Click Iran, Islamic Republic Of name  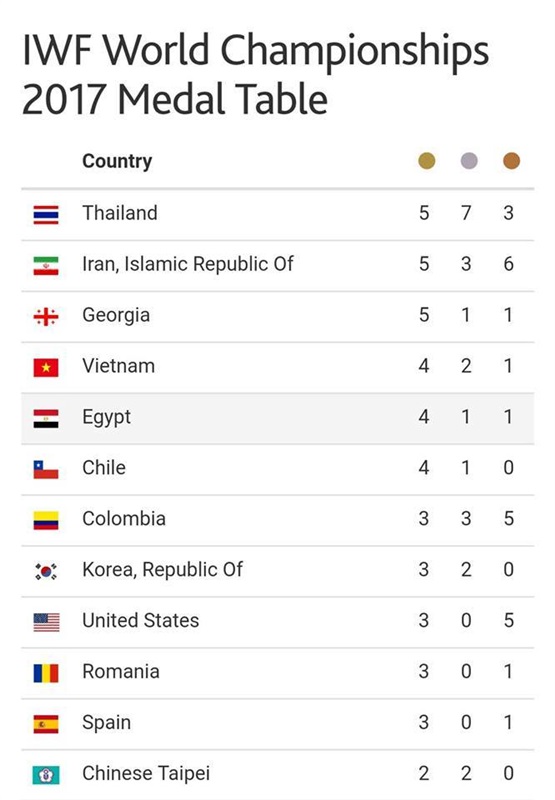188,264
